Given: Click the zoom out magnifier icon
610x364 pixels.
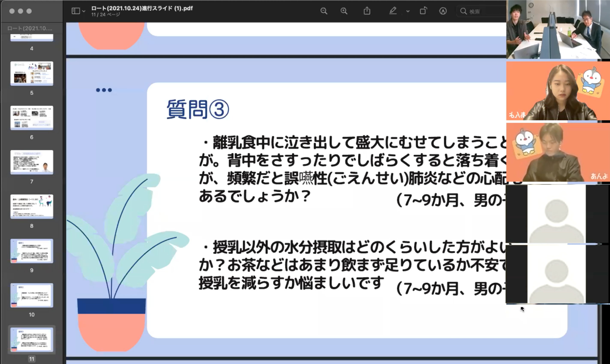Looking at the screenshot, I should (x=324, y=11).
